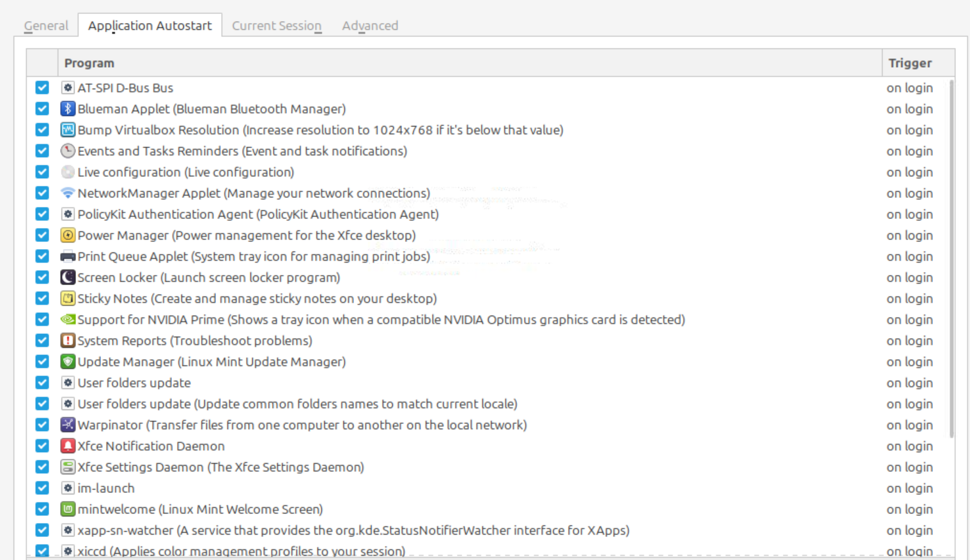970x560 pixels.
Task: Select the Warpinator icon
Action: [68, 425]
